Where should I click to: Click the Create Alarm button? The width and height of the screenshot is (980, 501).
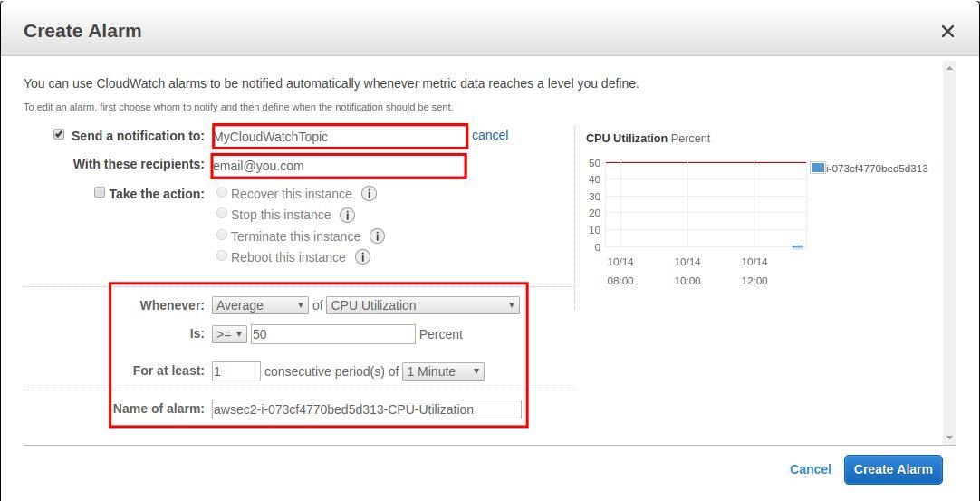[x=893, y=469]
